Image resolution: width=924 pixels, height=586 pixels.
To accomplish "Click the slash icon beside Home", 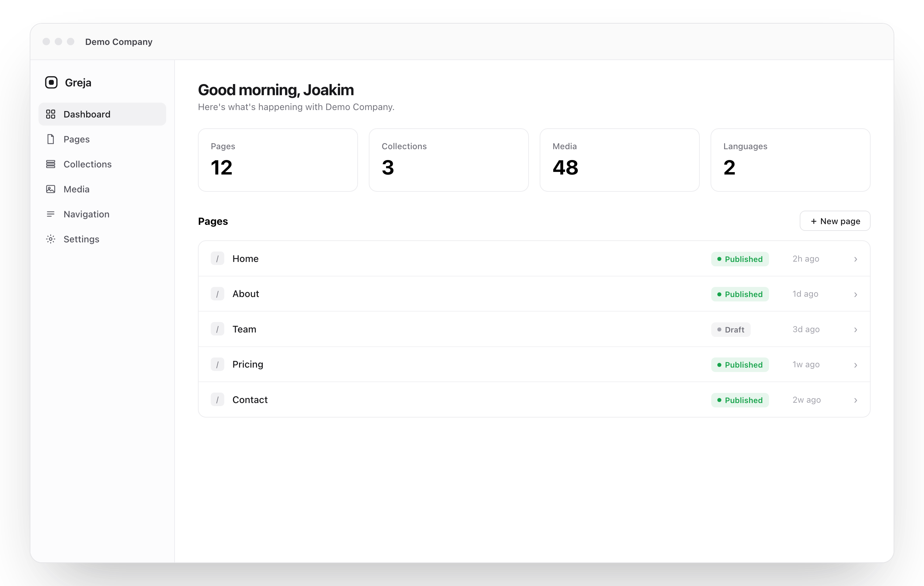I will pos(217,259).
